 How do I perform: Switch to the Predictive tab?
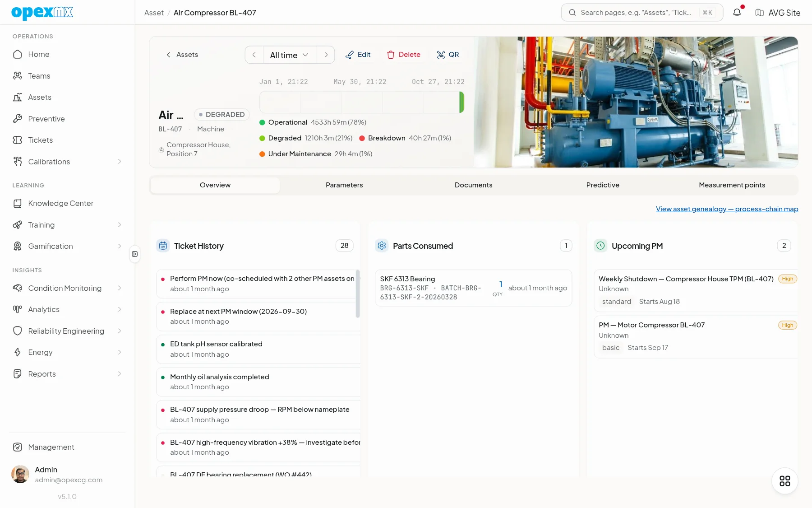[603, 185]
